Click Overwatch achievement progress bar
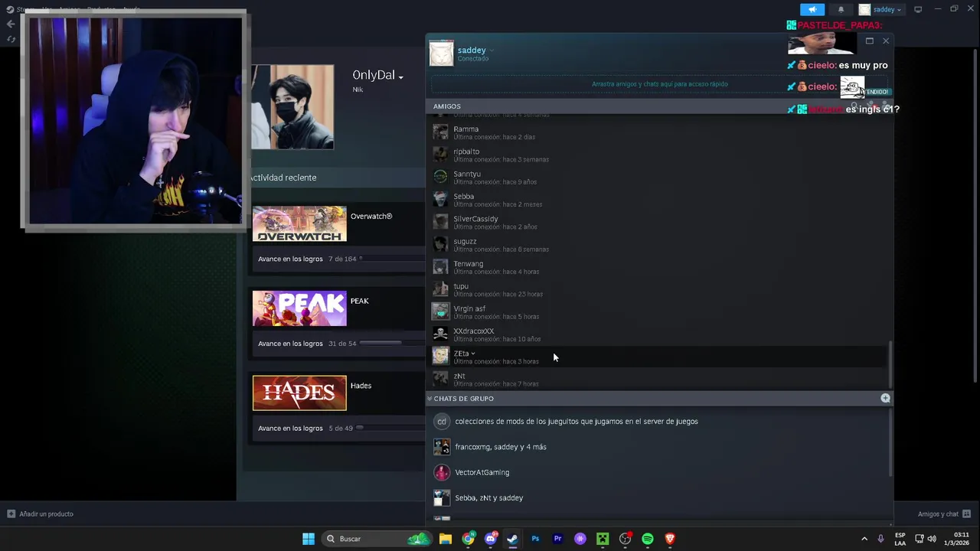Viewport: 980px width, 551px height. coord(390,259)
